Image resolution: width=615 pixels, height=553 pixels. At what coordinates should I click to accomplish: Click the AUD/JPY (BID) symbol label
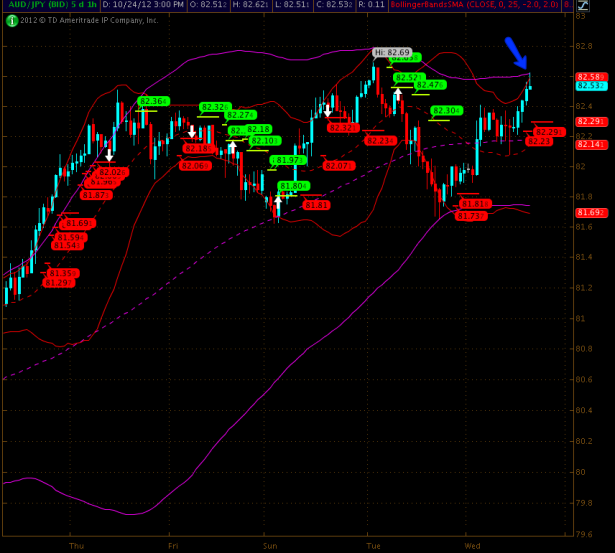[x=32, y=5]
